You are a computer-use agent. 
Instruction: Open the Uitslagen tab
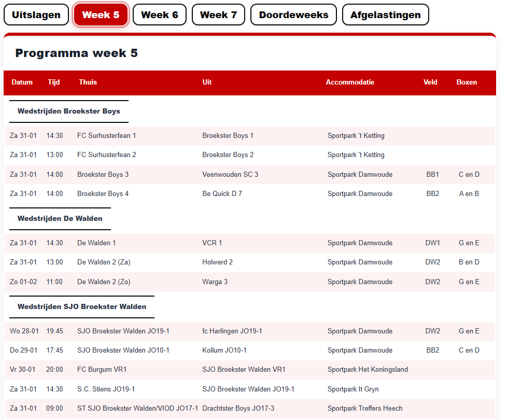[36, 15]
